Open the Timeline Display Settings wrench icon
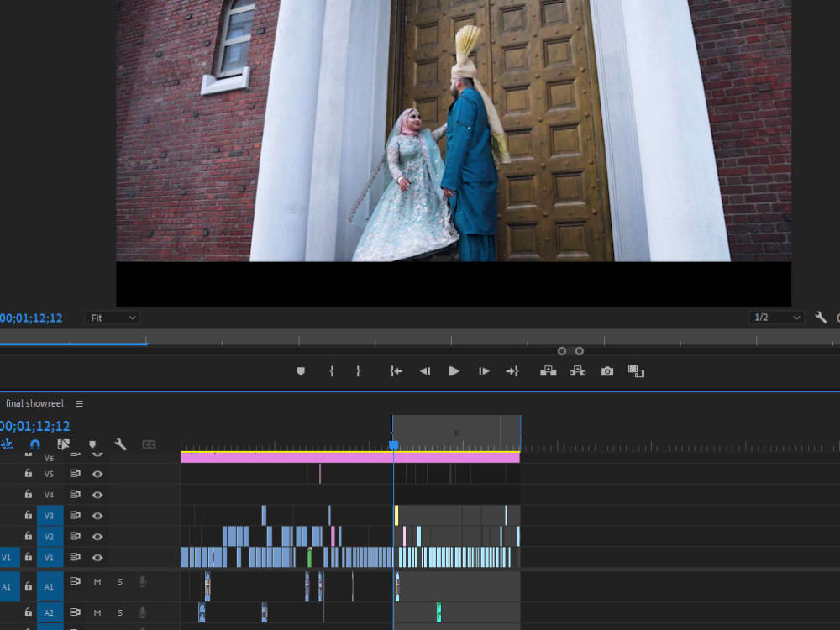This screenshot has width=840, height=630. click(x=119, y=444)
